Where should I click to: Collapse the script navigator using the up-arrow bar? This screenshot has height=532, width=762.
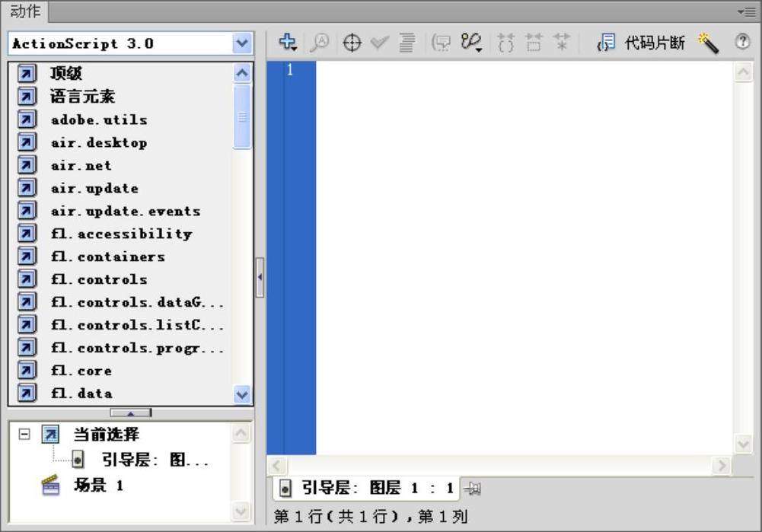point(131,413)
